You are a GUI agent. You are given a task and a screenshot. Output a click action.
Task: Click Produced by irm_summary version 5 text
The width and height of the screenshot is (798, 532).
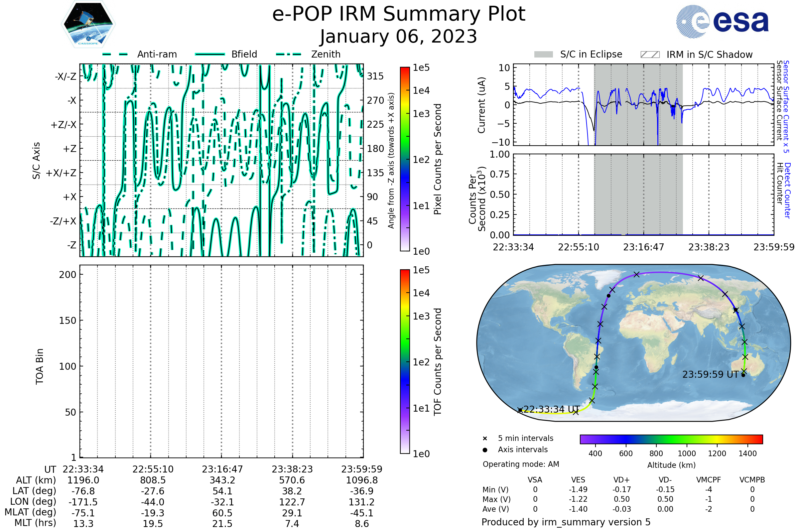pos(566,522)
